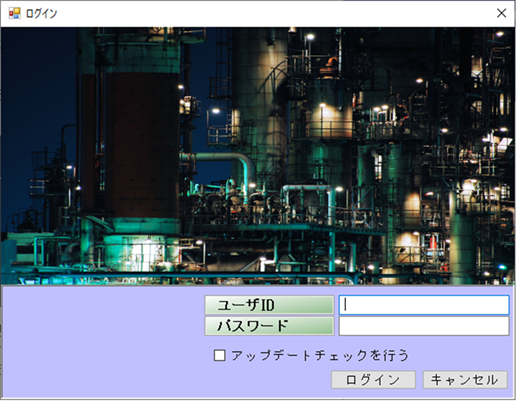The width and height of the screenshot is (520, 404).
Task: Click the green ユーザID label
Action: 269,305
